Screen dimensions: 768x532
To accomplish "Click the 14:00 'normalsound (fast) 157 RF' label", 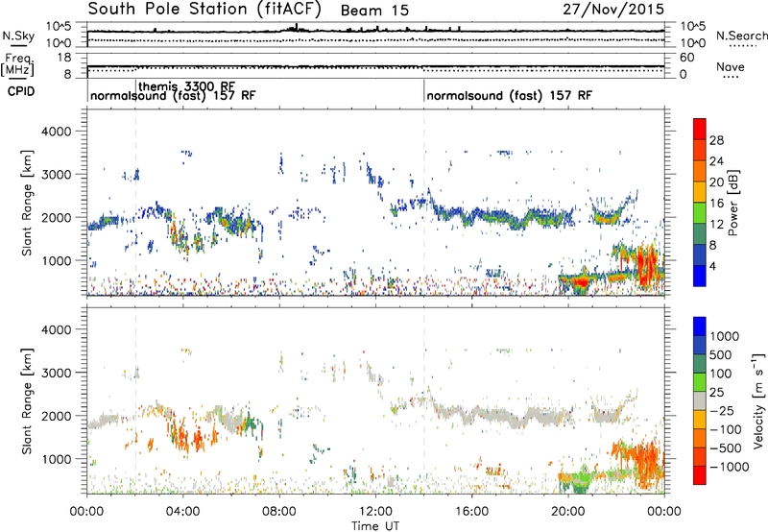I will pyautogui.click(x=510, y=95).
